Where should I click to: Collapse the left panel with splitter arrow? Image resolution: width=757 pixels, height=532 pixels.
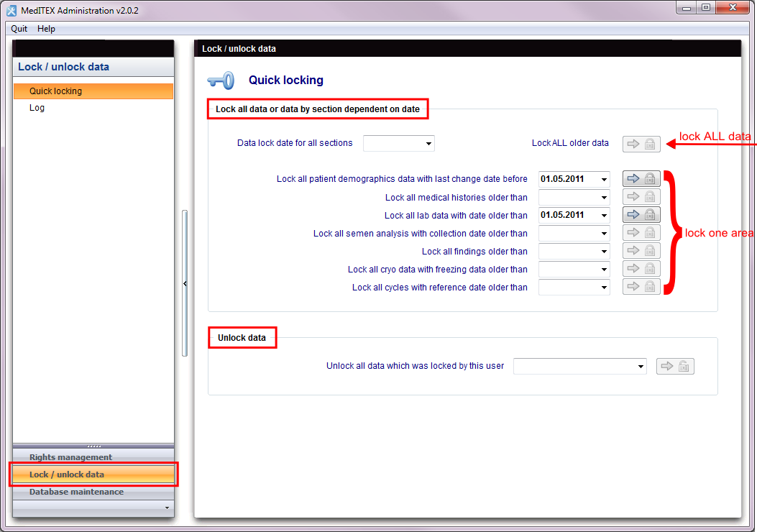[185, 284]
